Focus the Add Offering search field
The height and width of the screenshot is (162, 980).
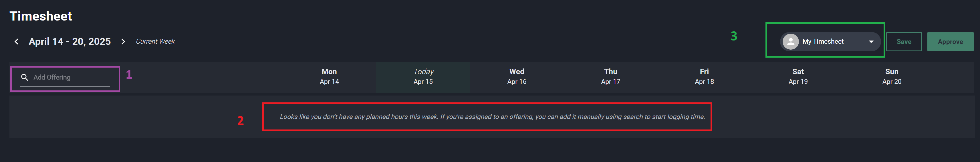pyautogui.click(x=65, y=77)
